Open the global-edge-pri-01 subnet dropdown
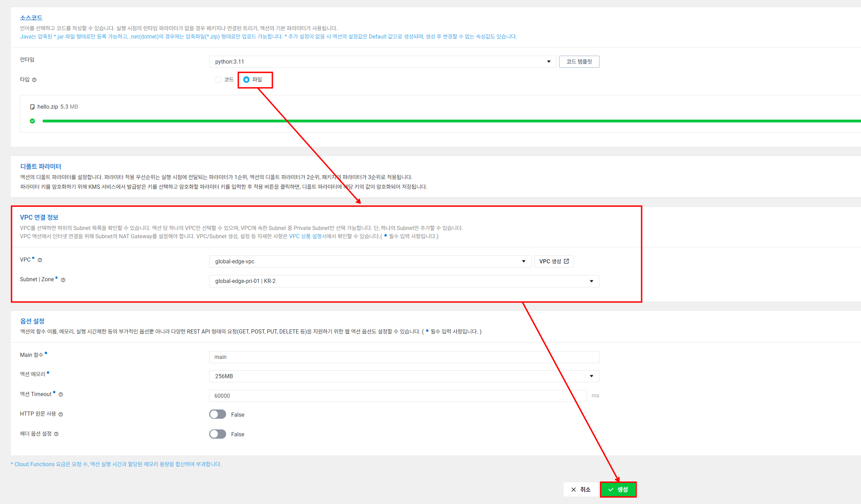This screenshot has width=861, height=504. pos(404,281)
